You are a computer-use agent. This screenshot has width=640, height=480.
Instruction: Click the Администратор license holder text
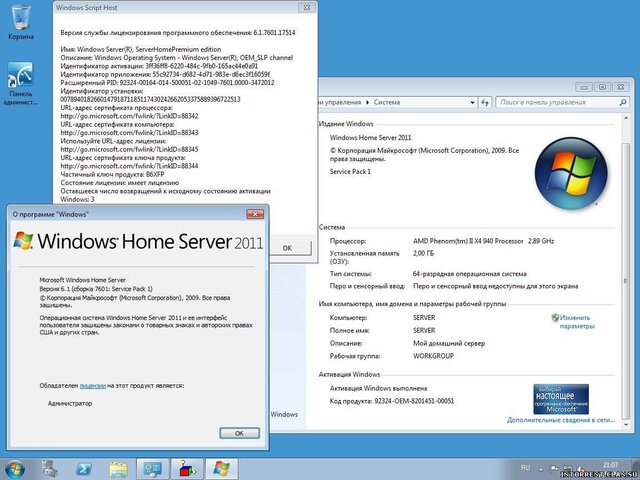coord(70,403)
